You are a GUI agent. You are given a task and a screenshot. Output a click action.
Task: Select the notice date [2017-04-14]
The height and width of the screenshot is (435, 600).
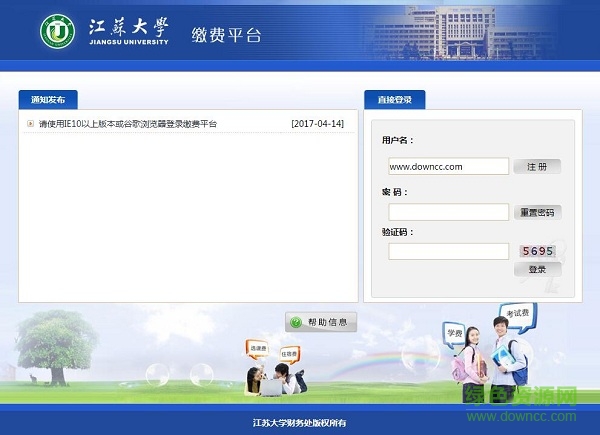click(317, 124)
